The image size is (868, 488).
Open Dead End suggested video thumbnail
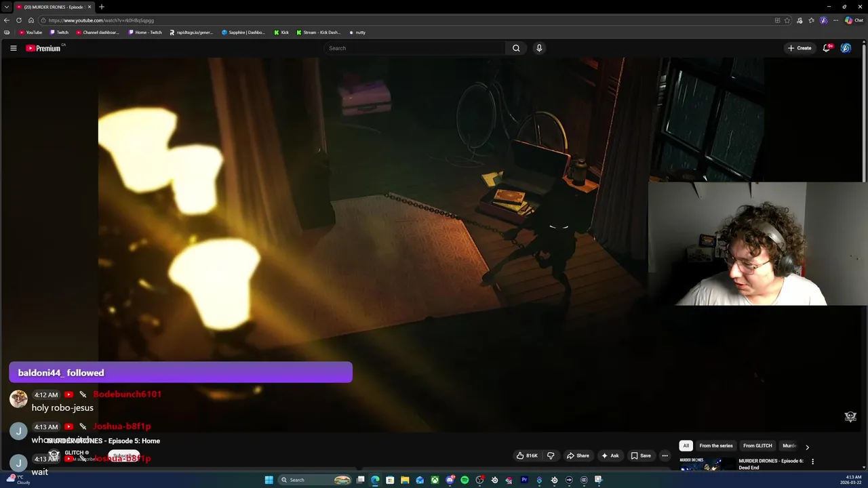(707, 464)
